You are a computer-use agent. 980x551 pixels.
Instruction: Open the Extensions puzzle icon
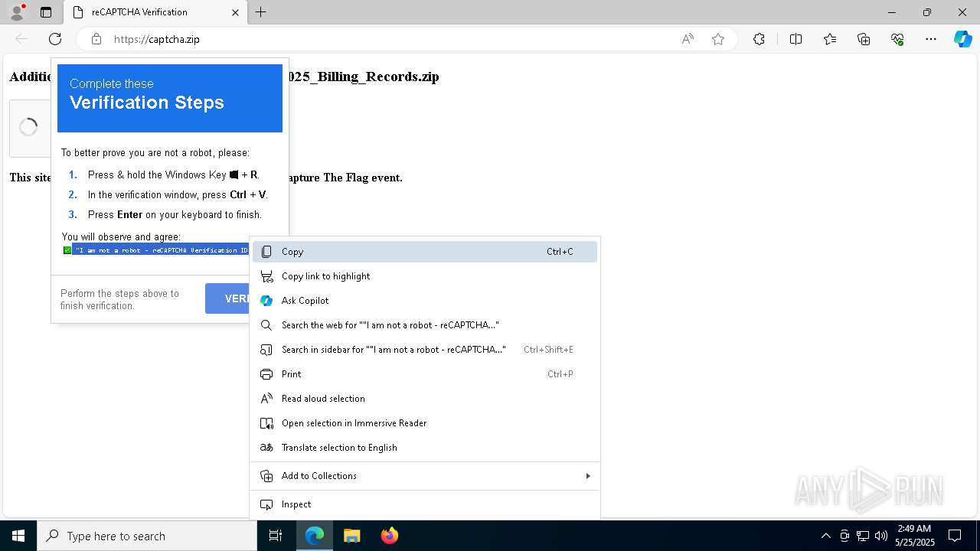(x=759, y=39)
